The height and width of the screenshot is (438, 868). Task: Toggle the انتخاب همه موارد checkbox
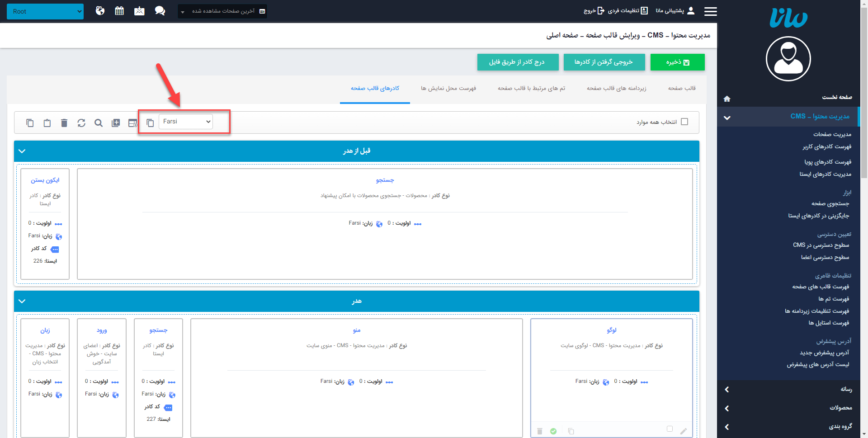click(685, 122)
